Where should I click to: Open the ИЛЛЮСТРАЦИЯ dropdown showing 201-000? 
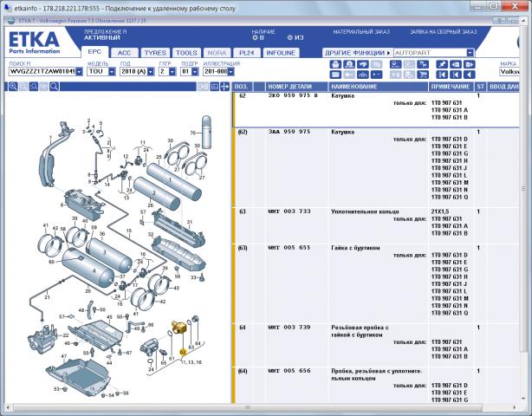230,72
